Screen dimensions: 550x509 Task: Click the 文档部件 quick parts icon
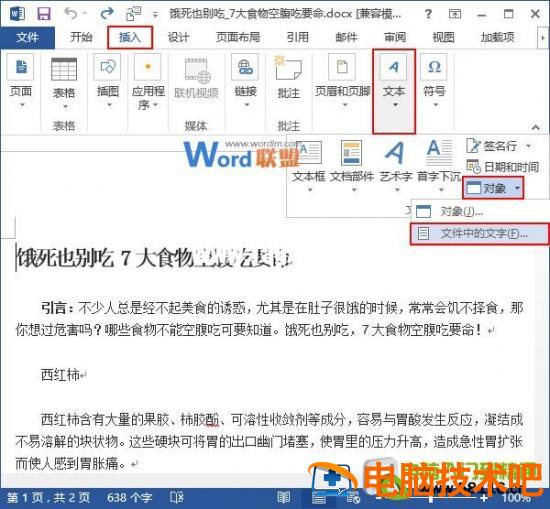click(351, 153)
